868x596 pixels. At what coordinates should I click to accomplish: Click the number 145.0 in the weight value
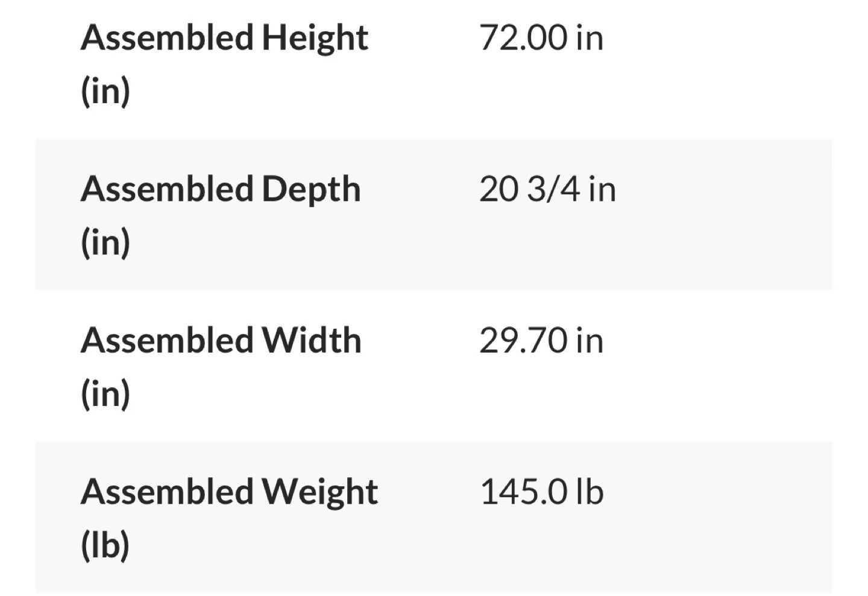[x=523, y=492]
